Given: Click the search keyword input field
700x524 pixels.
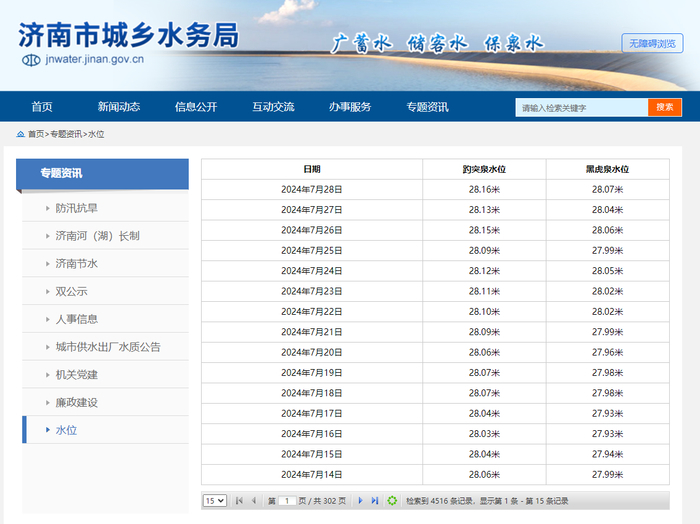Looking at the screenshot, I should [x=581, y=107].
